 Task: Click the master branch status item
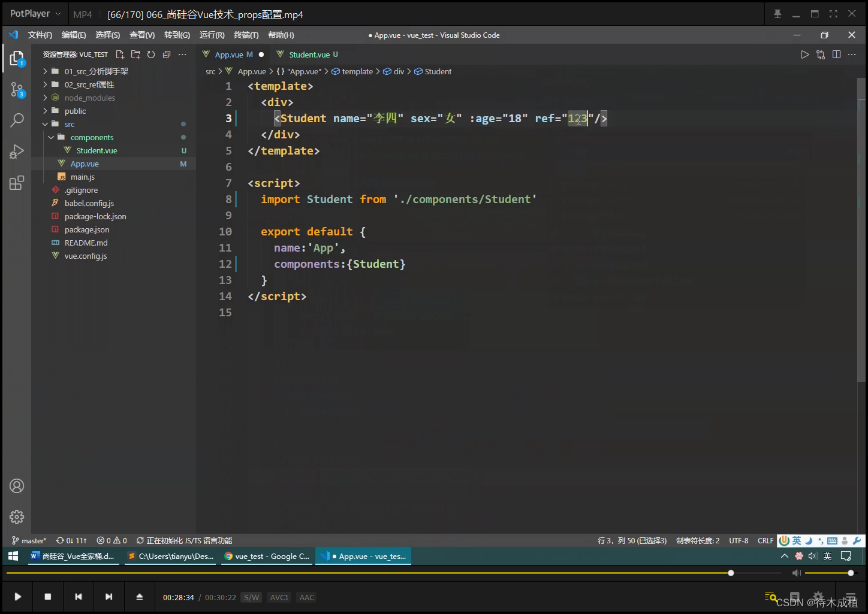coord(29,540)
